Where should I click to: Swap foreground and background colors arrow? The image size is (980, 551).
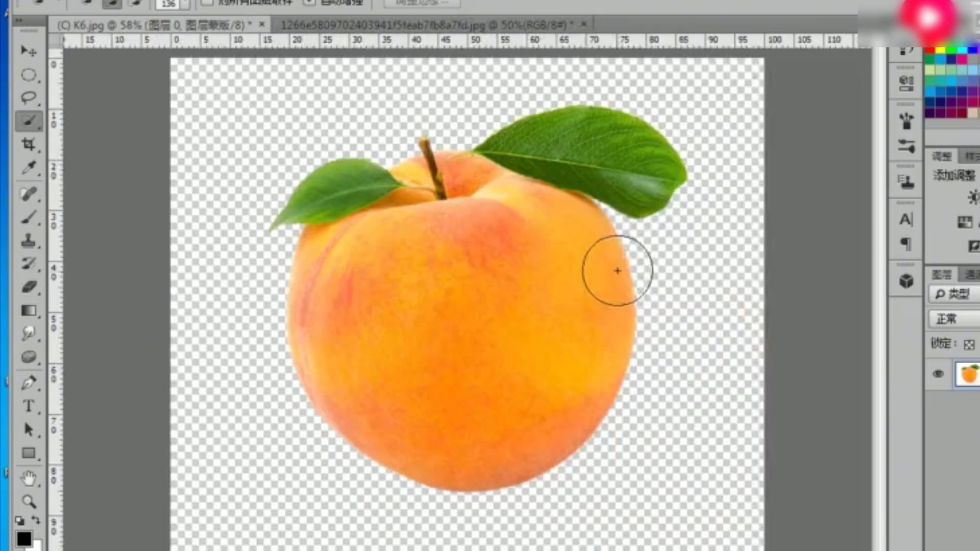(36, 520)
